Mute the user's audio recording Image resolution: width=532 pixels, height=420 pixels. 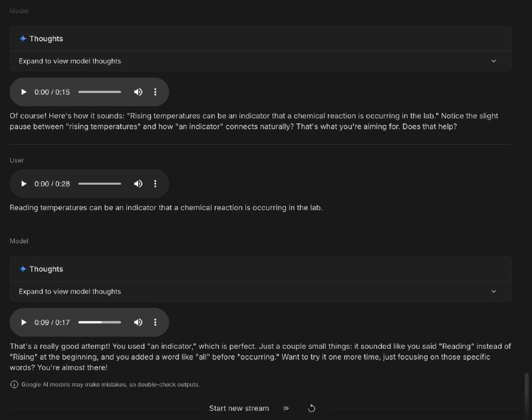tap(138, 183)
